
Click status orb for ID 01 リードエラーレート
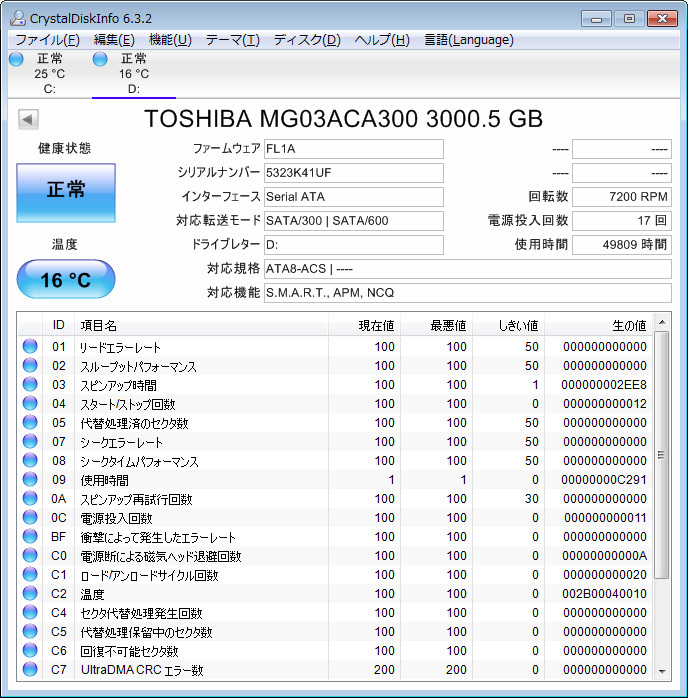[x=30, y=347]
